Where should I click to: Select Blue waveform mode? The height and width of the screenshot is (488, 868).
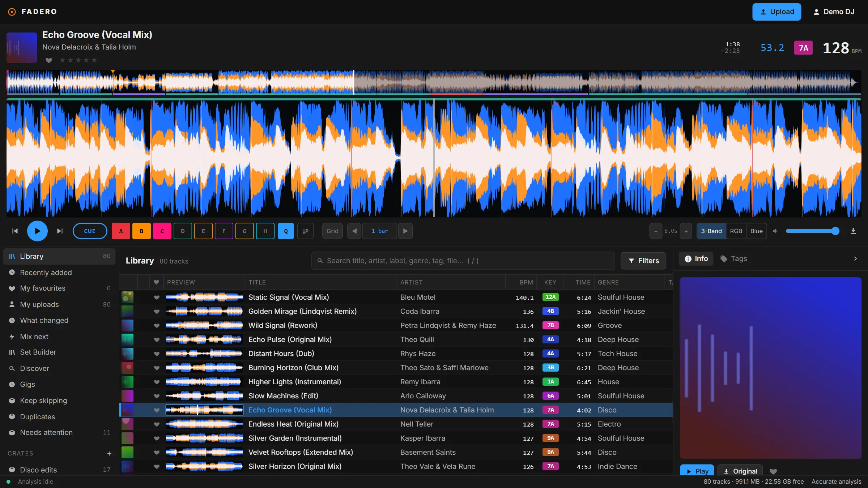click(x=757, y=231)
